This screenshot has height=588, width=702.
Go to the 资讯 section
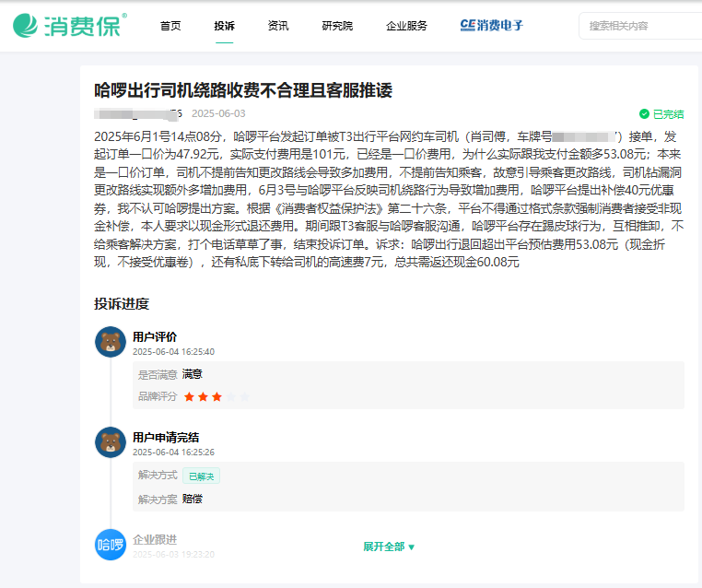278,26
